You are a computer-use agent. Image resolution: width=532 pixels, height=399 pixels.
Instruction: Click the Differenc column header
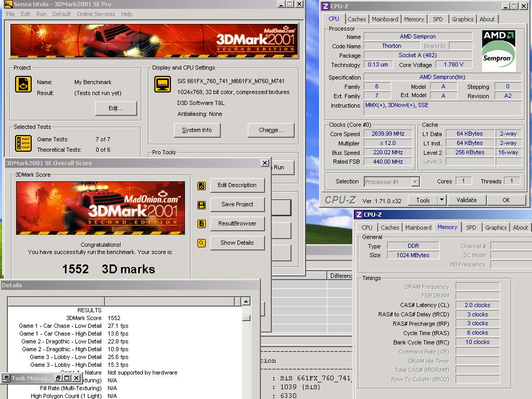[340, 276]
